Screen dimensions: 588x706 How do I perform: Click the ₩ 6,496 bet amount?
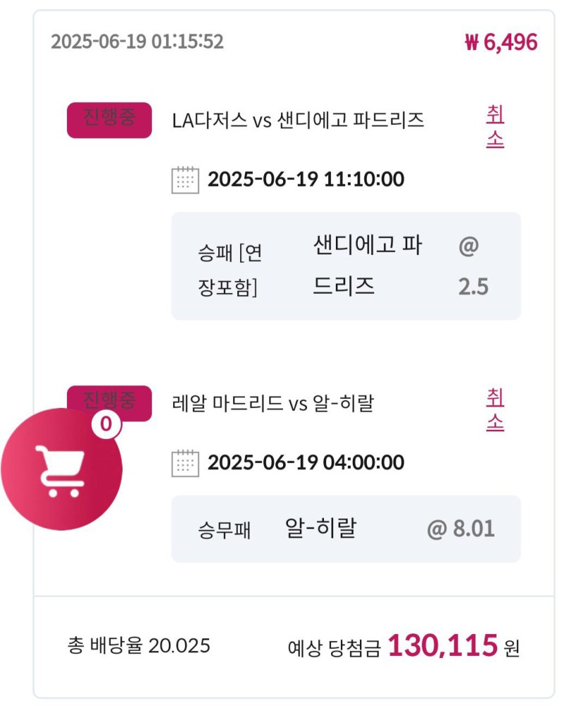(x=501, y=42)
